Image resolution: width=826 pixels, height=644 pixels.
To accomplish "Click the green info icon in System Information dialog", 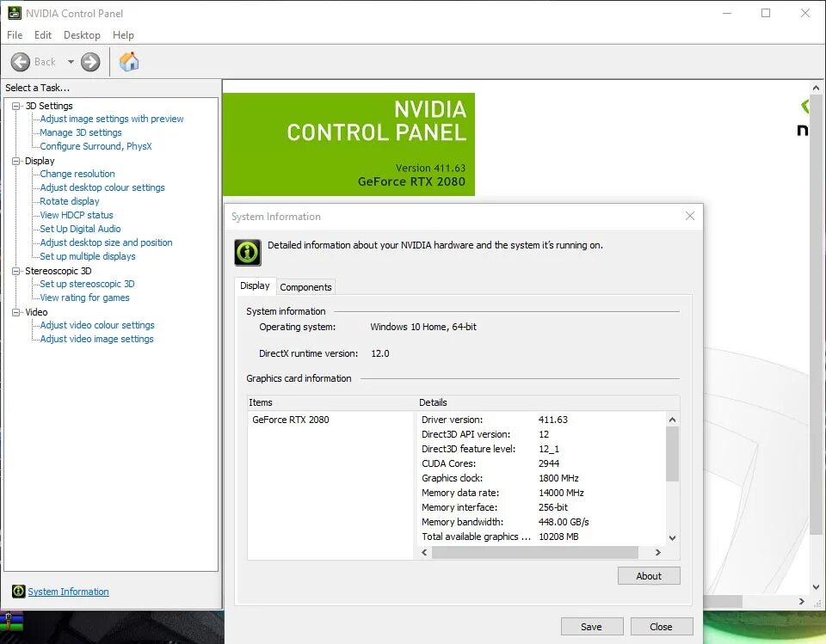I will (x=248, y=252).
